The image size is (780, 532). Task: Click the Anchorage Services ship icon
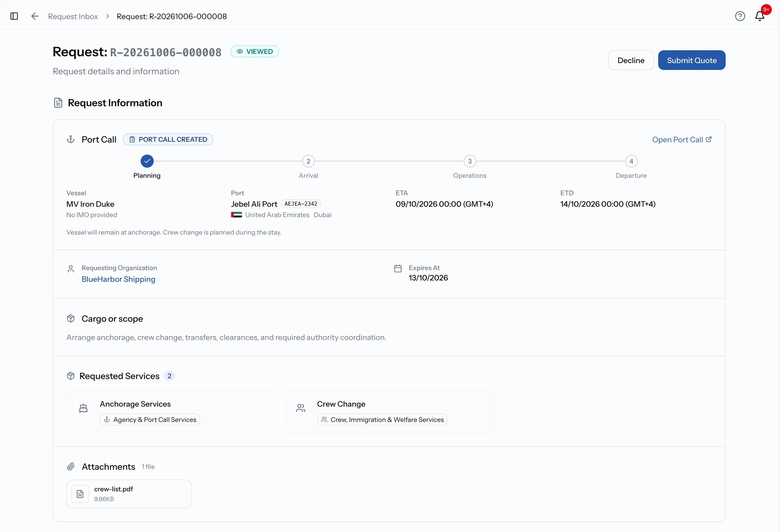(x=83, y=408)
